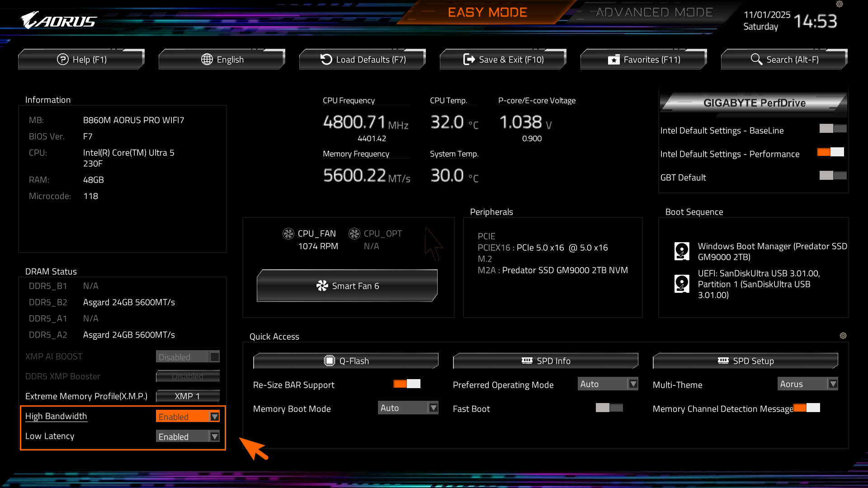Open Smart Fan 6 settings
The height and width of the screenshot is (488, 868).
[347, 286]
